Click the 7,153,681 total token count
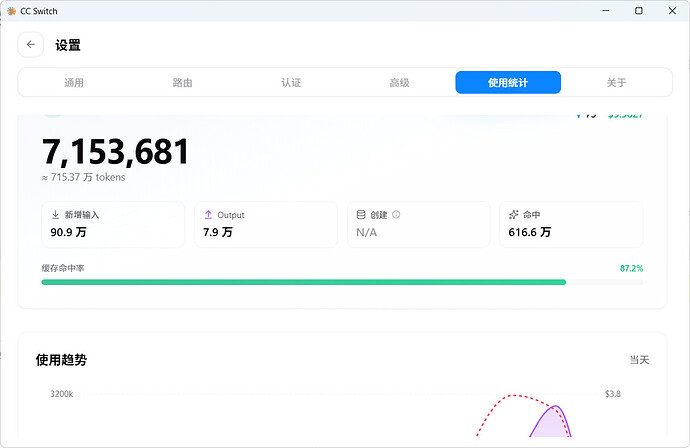 tap(115, 152)
